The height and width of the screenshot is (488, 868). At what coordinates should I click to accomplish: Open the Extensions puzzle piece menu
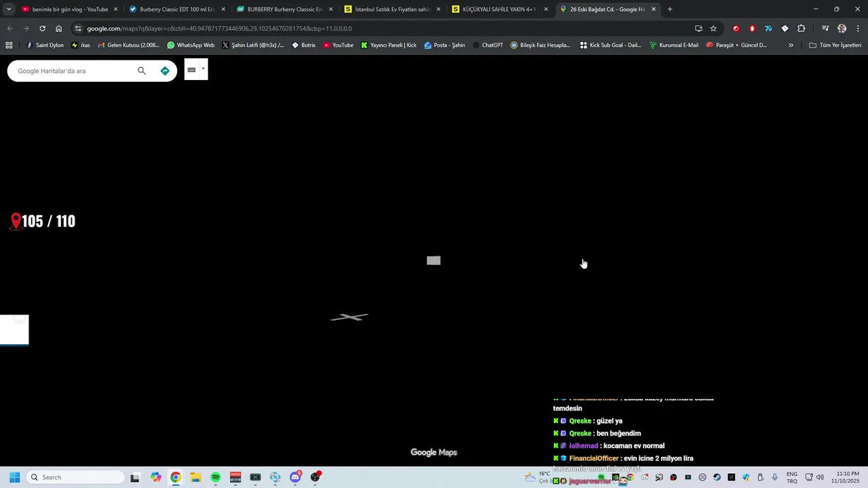[x=802, y=28]
